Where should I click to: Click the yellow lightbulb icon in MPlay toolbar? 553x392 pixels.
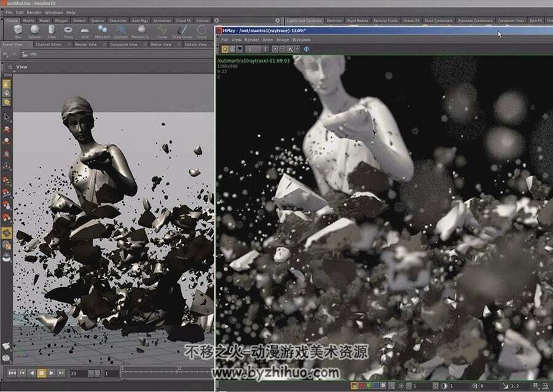click(x=225, y=49)
